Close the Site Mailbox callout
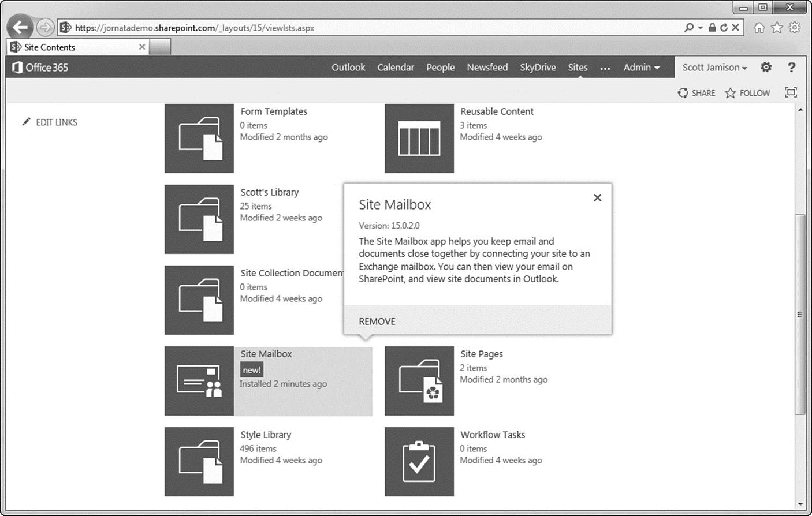 click(598, 197)
